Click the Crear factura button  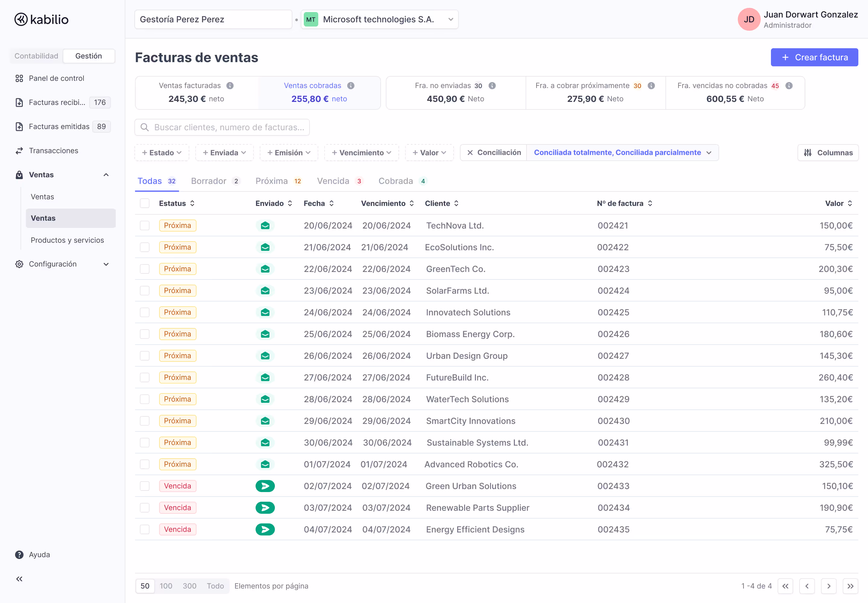[814, 57]
